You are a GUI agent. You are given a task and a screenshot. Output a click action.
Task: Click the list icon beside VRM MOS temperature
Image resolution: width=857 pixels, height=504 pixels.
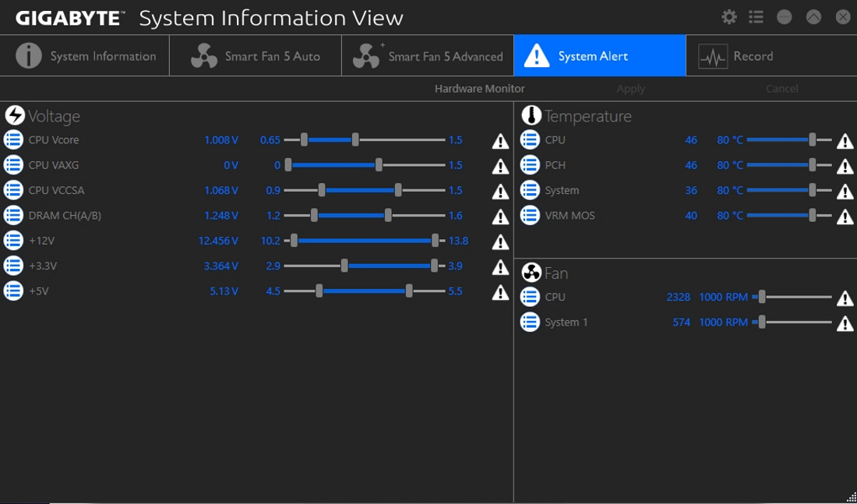point(530,216)
